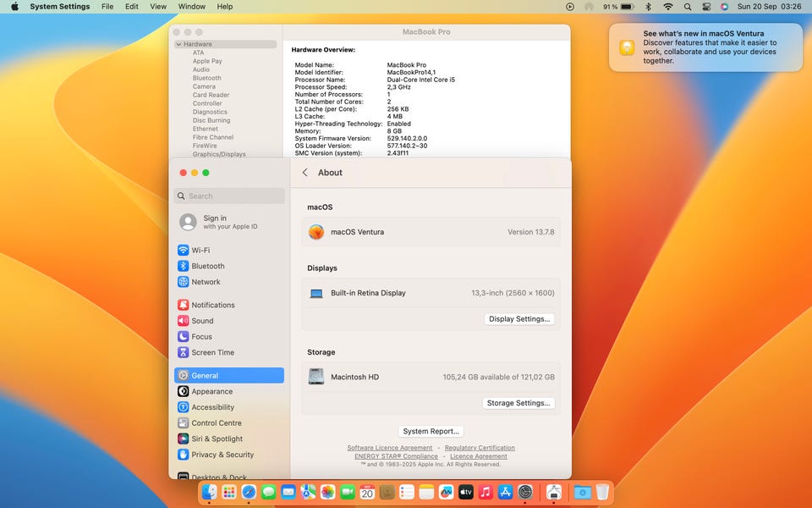
Task: Open the Bluetooth menu bar status icon
Action: 648,7
